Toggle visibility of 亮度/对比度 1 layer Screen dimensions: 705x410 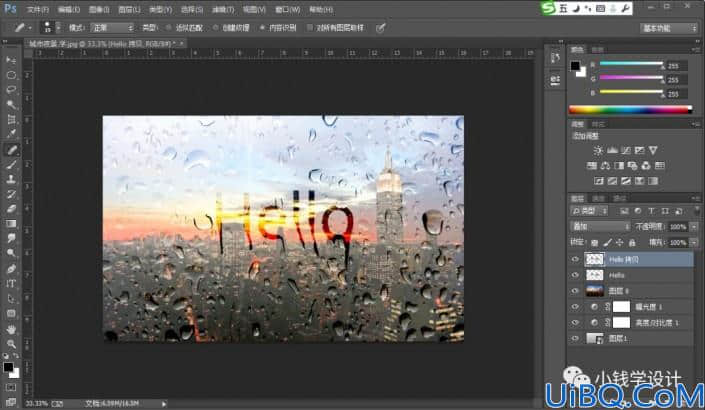575,323
